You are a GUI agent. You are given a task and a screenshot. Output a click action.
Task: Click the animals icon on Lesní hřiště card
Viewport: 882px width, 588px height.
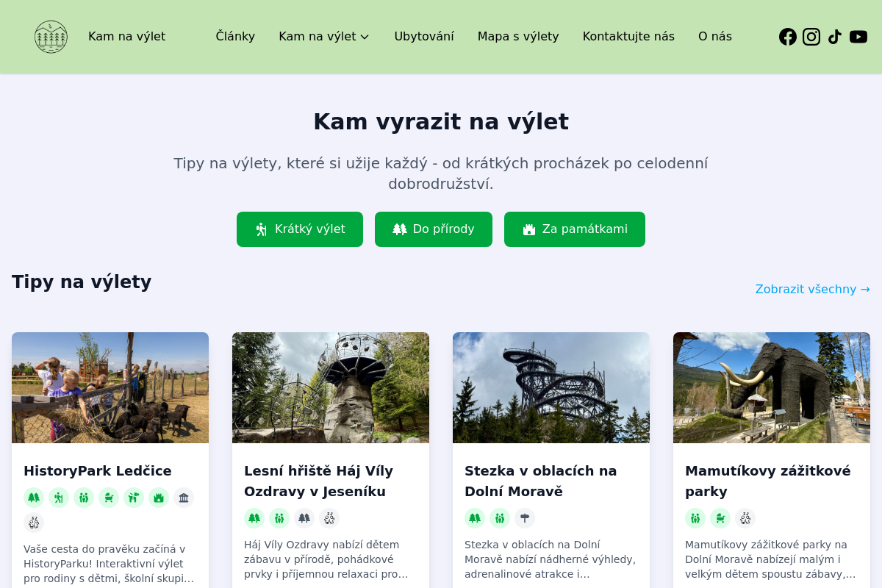coord(329,518)
